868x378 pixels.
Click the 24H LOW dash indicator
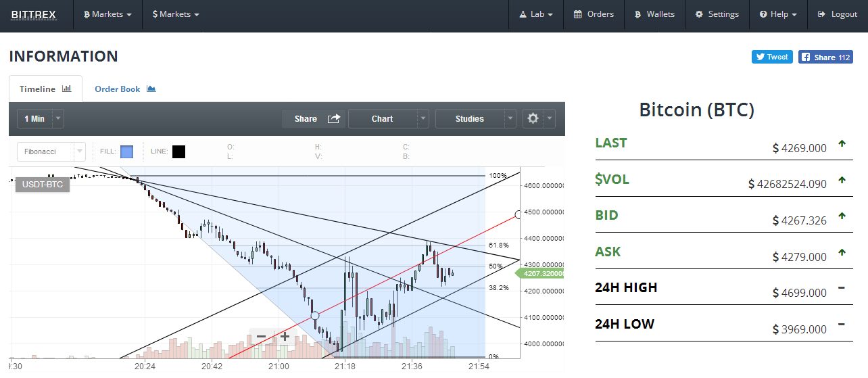(842, 325)
